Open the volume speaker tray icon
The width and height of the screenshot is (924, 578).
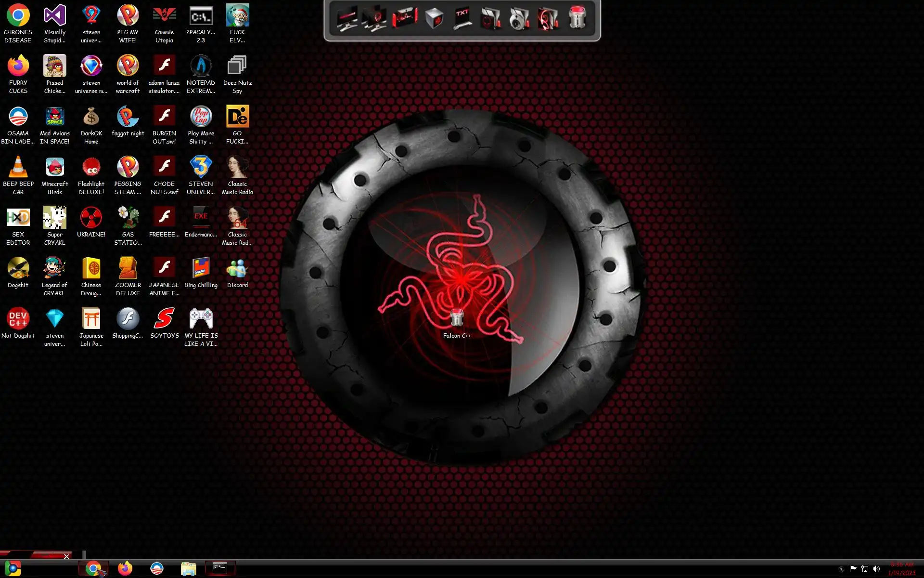click(x=876, y=569)
